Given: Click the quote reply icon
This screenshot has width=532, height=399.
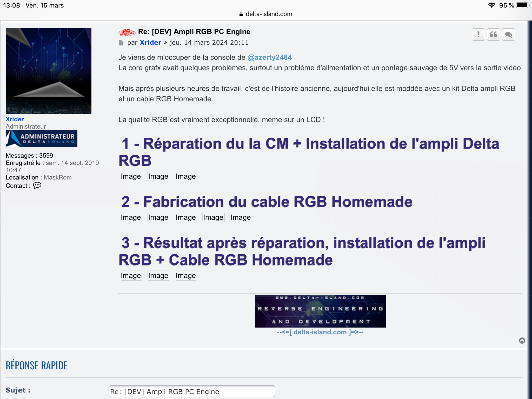Looking at the screenshot, I should point(493,35).
